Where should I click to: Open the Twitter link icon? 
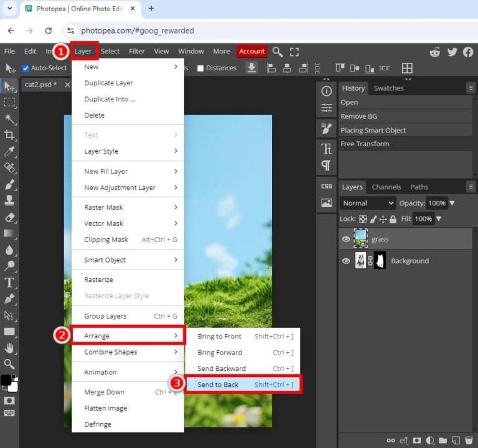[x=452, y=52]
